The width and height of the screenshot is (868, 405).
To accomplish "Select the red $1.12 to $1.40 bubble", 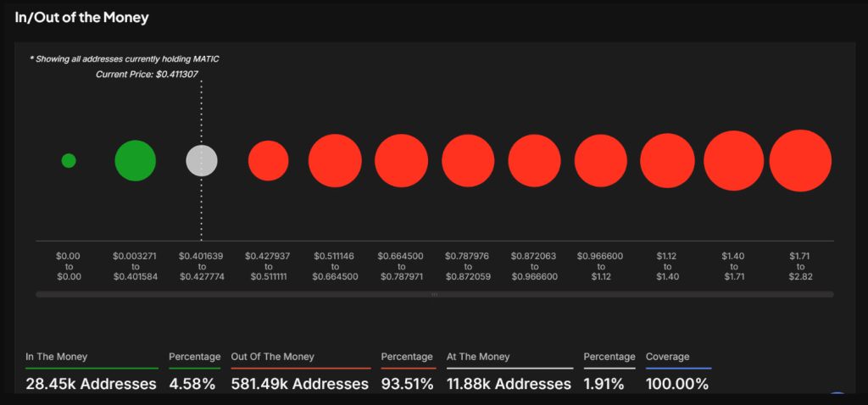I will pyautogui.click(x=667, y=160).
